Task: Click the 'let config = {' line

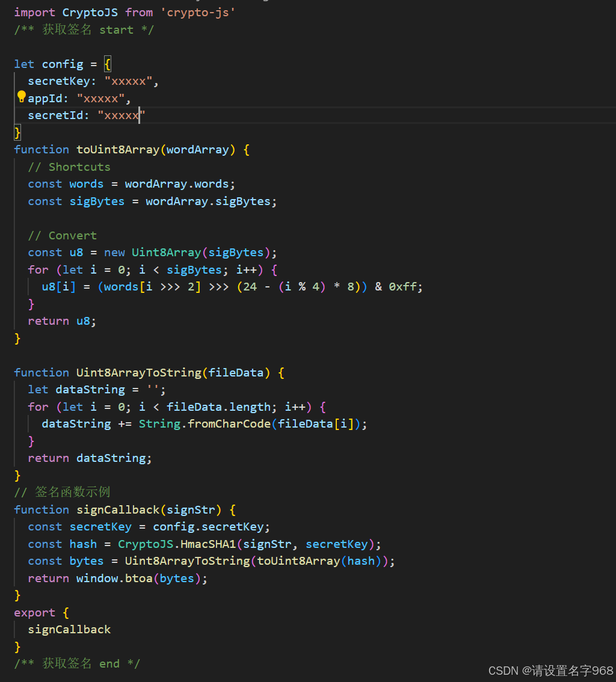Action: [x=63, y=64]
